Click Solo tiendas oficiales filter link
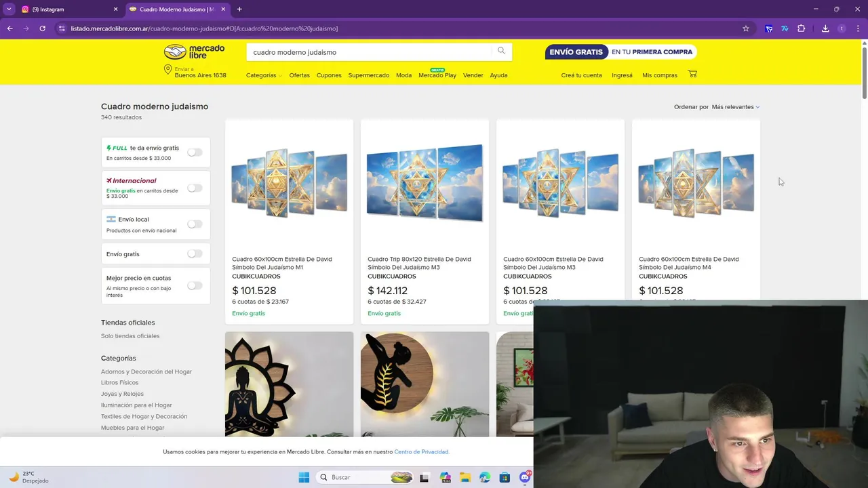 tap(130, 335)
